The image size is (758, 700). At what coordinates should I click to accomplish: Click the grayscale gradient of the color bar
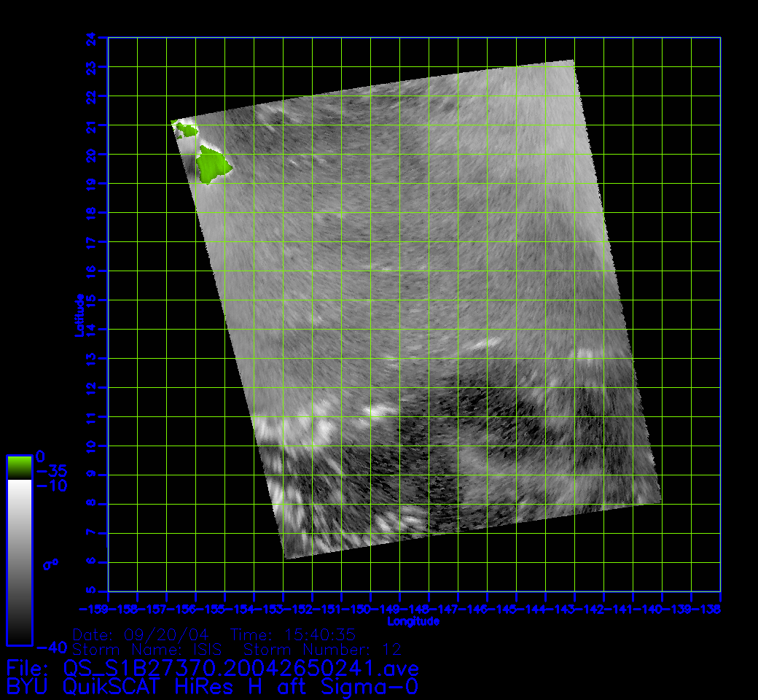click(x=19, y=561)
